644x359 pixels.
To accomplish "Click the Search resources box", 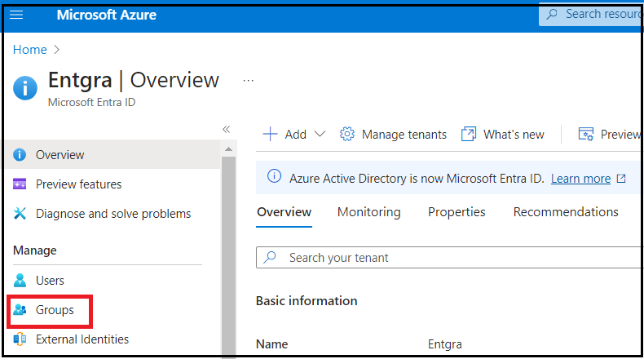I will (591, 15).
